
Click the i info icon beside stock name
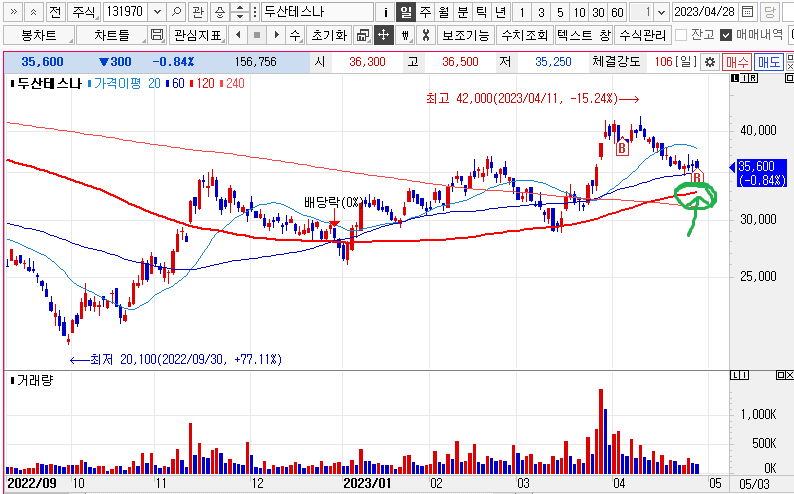(386, 12)
